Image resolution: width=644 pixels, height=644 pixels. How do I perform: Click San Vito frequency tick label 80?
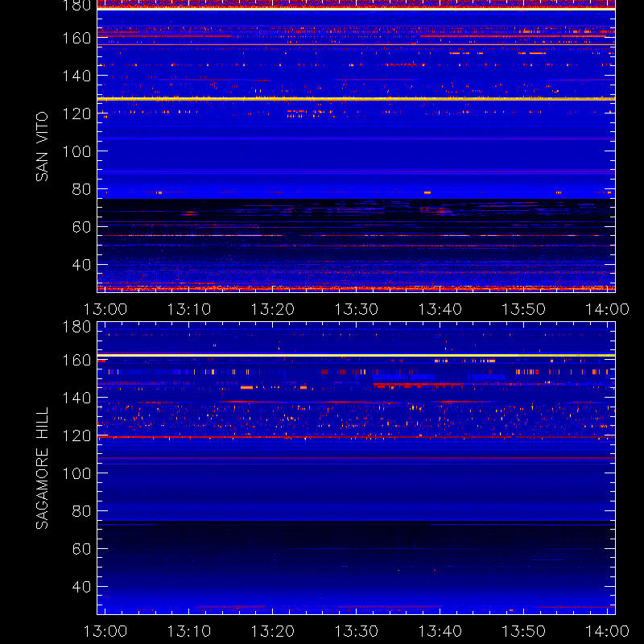81,189
